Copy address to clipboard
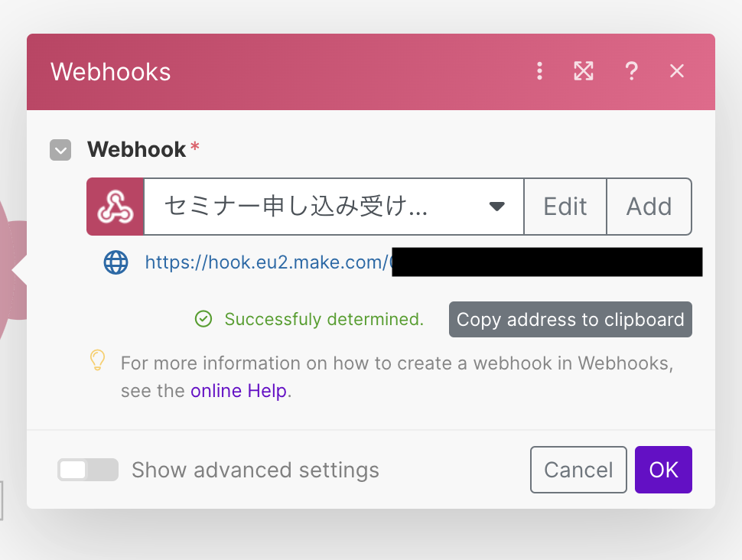Viewport: 742px width, 560px height. point(570,320)
